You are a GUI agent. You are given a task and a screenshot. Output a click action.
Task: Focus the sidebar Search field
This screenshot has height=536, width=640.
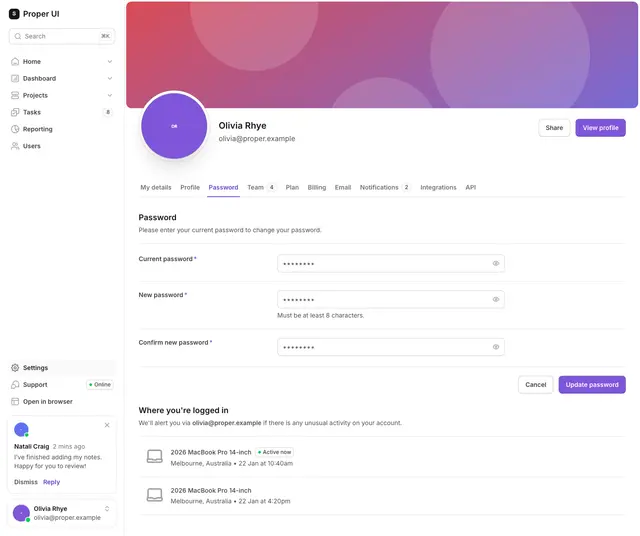(x=62, y=36)
